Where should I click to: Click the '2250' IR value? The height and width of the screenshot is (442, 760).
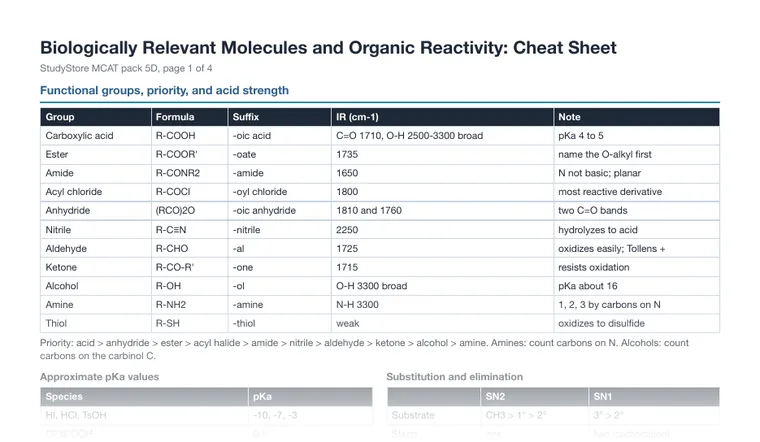(x=443, y=230)
